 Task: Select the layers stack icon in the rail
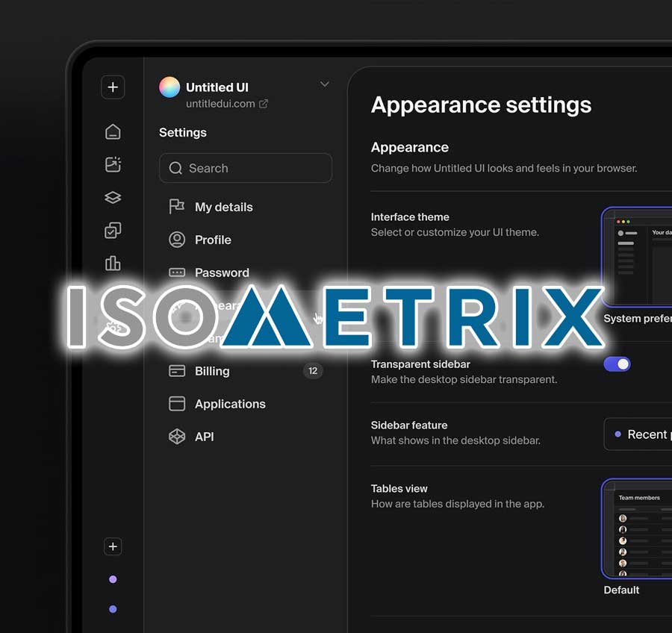click(113, 198)
